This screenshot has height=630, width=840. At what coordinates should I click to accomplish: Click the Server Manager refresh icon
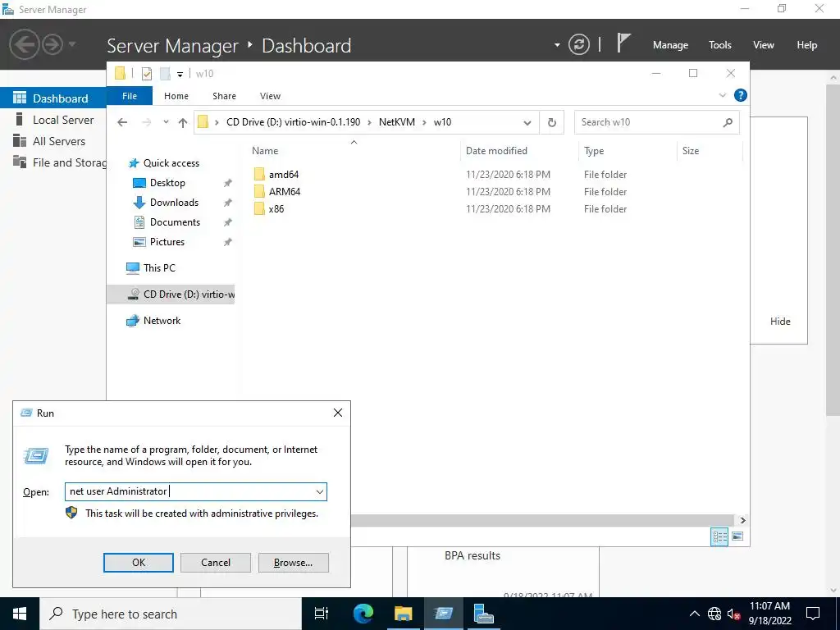tap(578, 44)
